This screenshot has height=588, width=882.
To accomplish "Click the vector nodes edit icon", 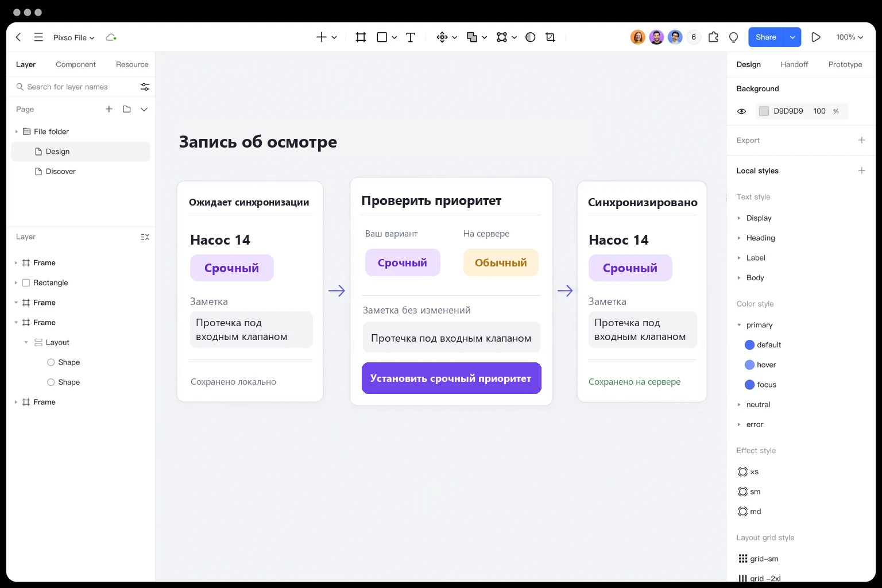I will click(502, 37).
